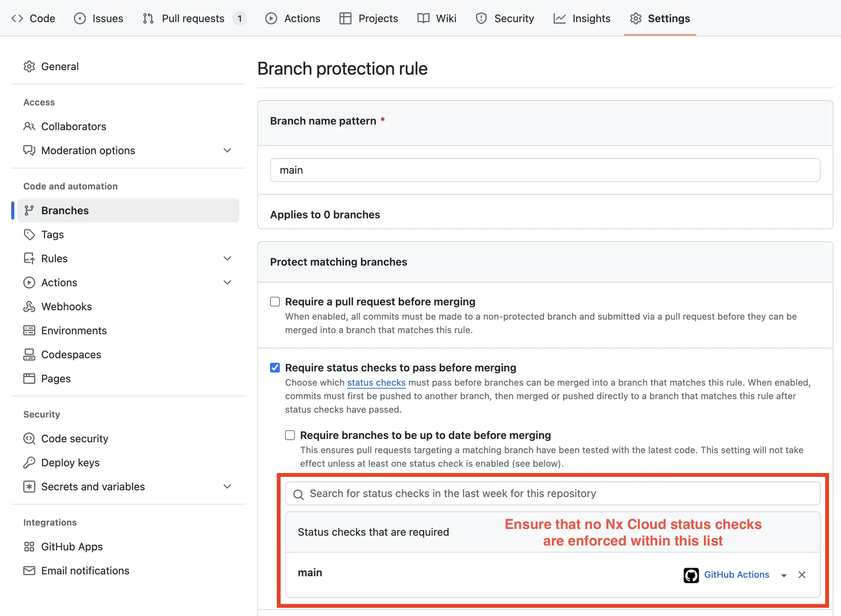Viewport: 841px width, 616px height.
Task: Select the Email notifications icon
Action: [x=29, y=571]
